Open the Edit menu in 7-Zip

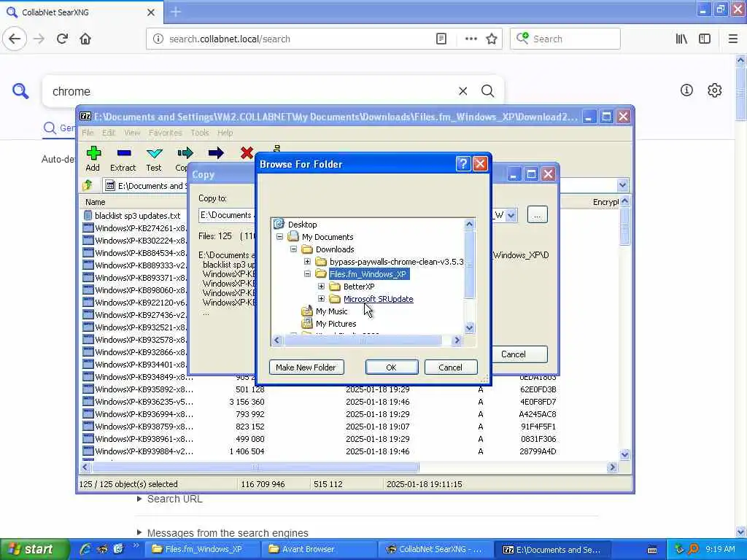click(108, 133)
